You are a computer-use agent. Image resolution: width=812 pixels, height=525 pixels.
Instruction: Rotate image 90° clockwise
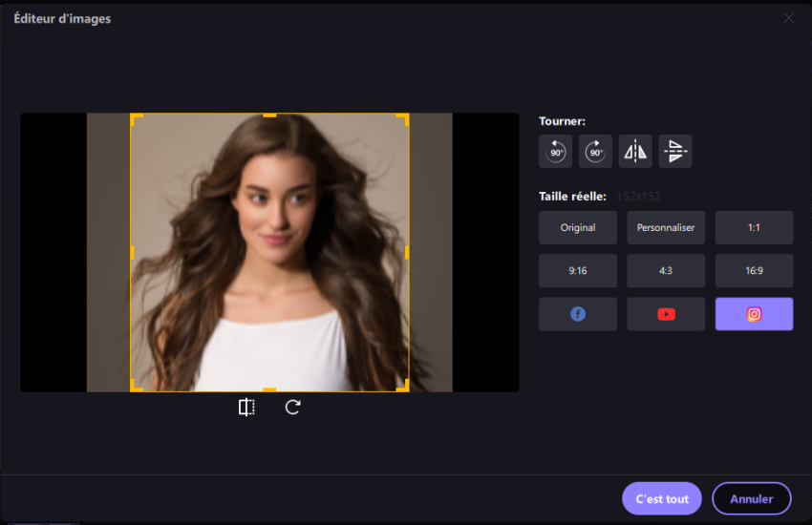(595, 151)
